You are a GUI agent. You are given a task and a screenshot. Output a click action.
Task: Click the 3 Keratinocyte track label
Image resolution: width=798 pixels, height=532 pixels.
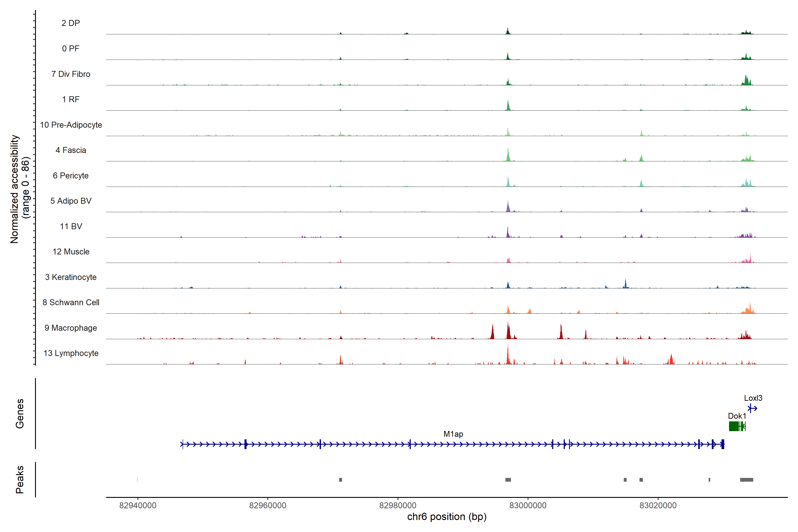(71, 277)
